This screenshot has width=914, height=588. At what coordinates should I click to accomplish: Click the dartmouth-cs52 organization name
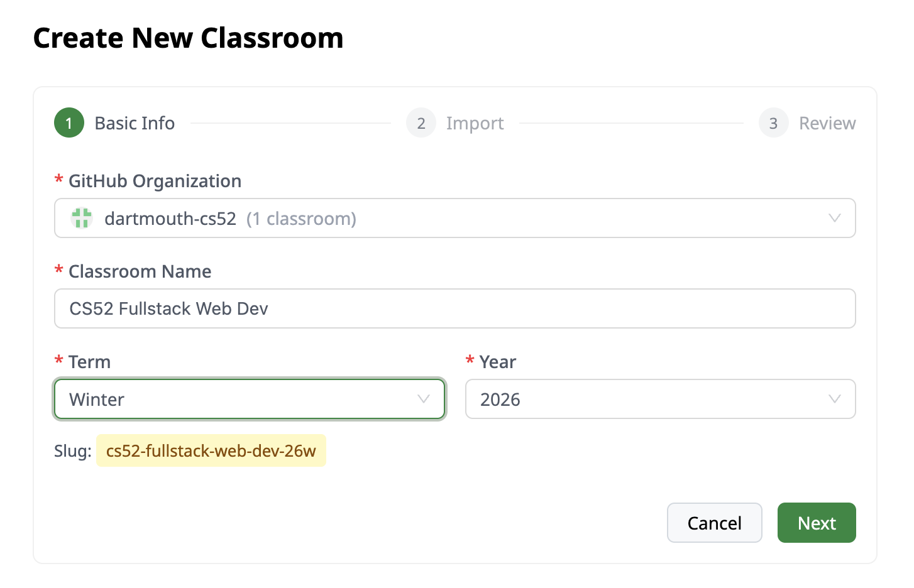click(170, 218)
